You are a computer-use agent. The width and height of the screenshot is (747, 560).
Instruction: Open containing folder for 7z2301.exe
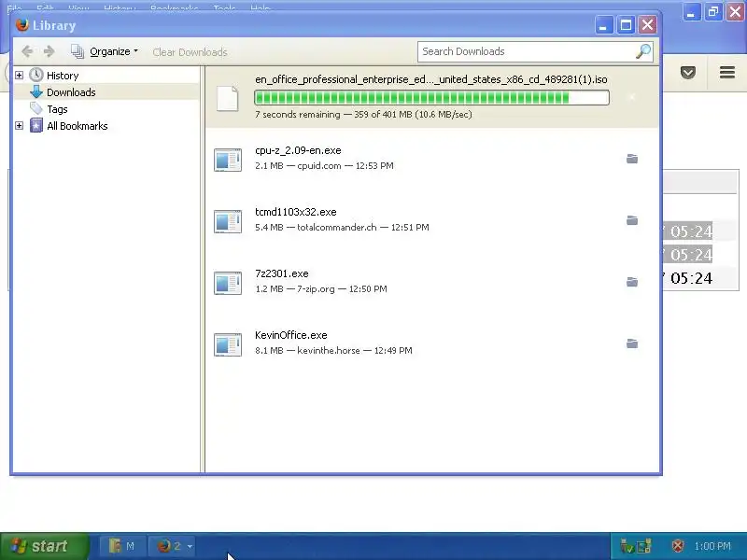pos(632,282)
